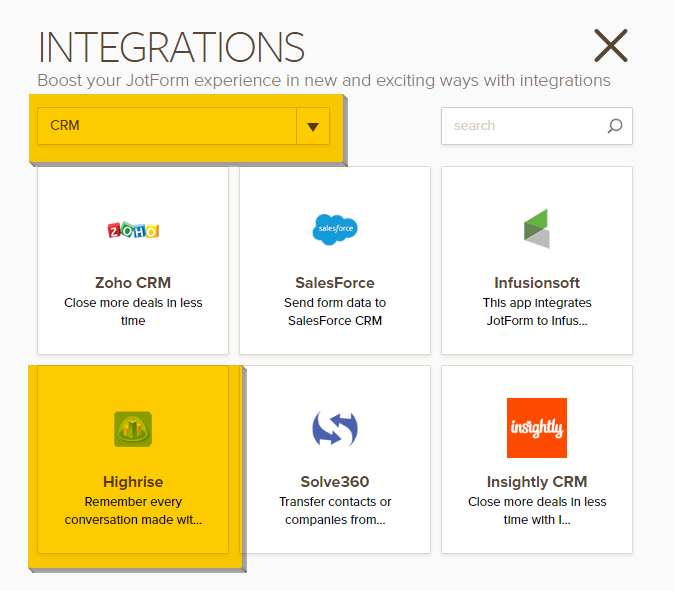Viewport: 675px width, 591px height.
Task: Pick the Insightly CRM title
Action: 537,482
